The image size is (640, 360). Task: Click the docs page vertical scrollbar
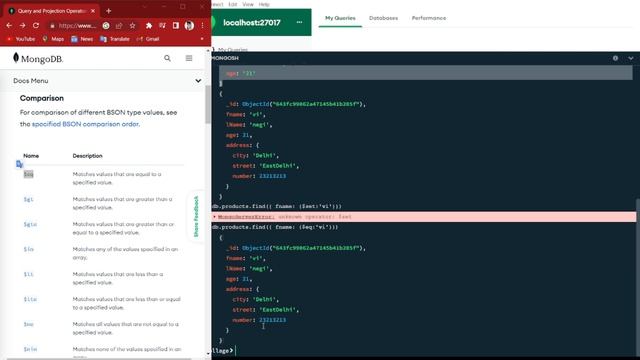pyautogui.click(x=208, y=104)
